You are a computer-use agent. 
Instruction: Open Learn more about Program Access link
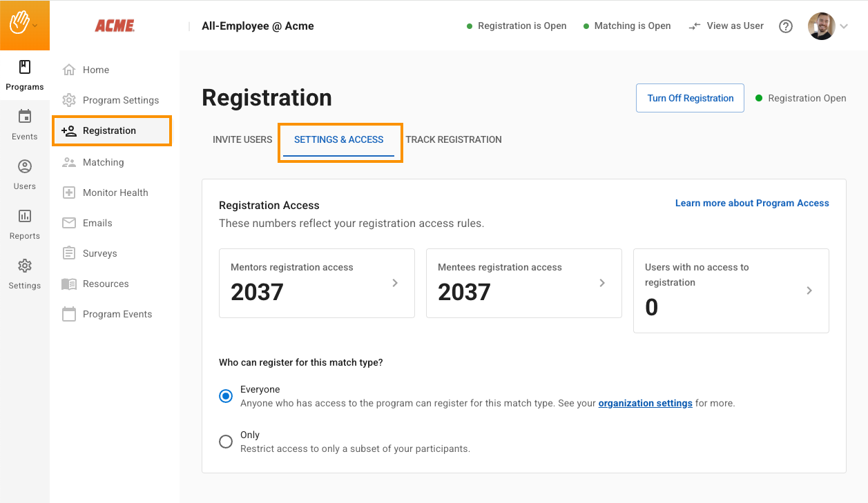(x=752, y=203)
